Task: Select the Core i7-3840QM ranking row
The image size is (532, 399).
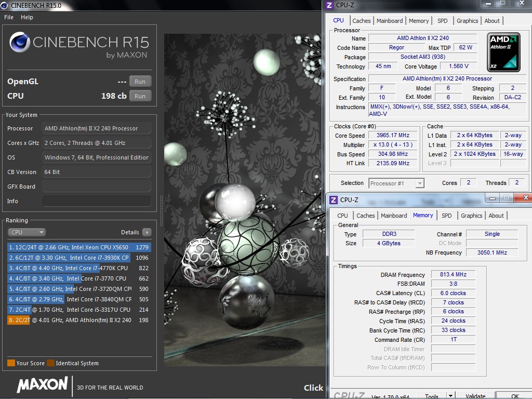Action: coord(79,299)
